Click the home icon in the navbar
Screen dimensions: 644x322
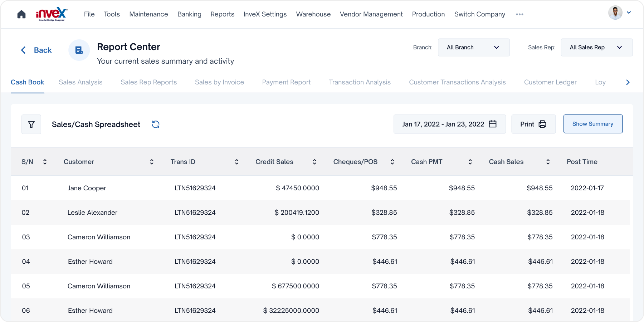[21, 14]
